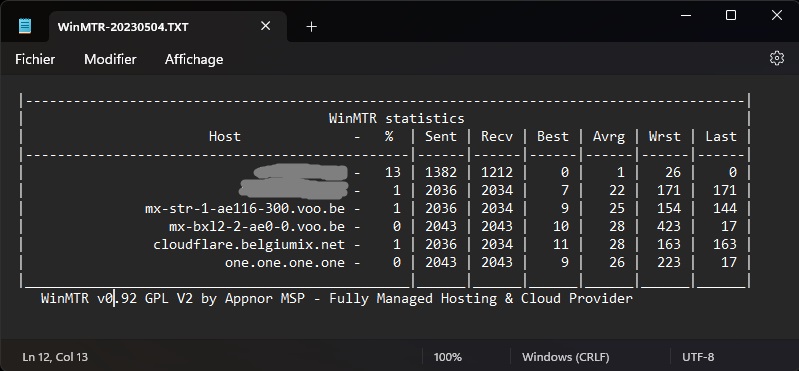Open the Affichage menu
Viewport: 799px width, 371px height.
point(194,60)
